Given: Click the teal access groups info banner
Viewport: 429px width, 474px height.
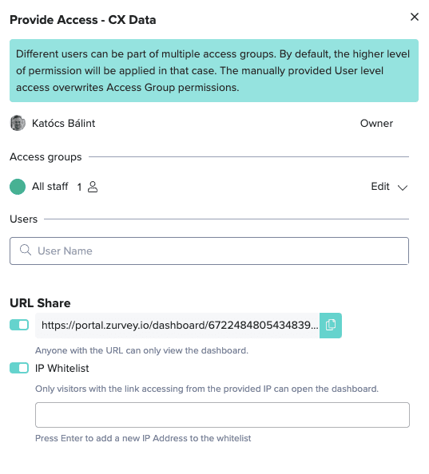Looking at the screenshot, I should click(x=214, y=71).
